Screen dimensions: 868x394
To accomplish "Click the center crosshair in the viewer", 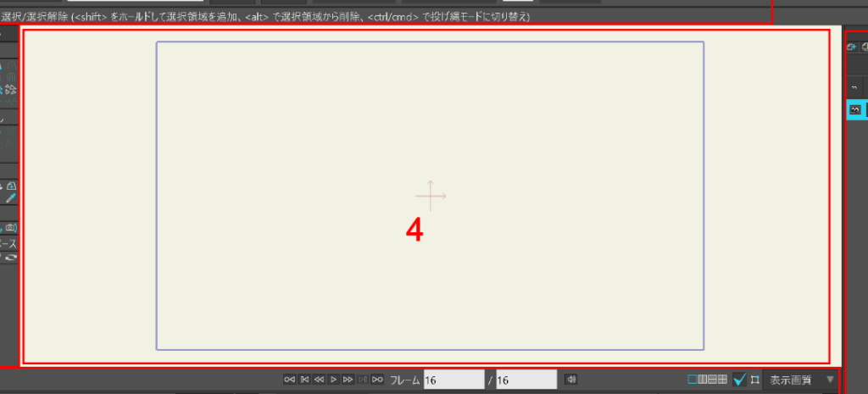I will 430,196.
